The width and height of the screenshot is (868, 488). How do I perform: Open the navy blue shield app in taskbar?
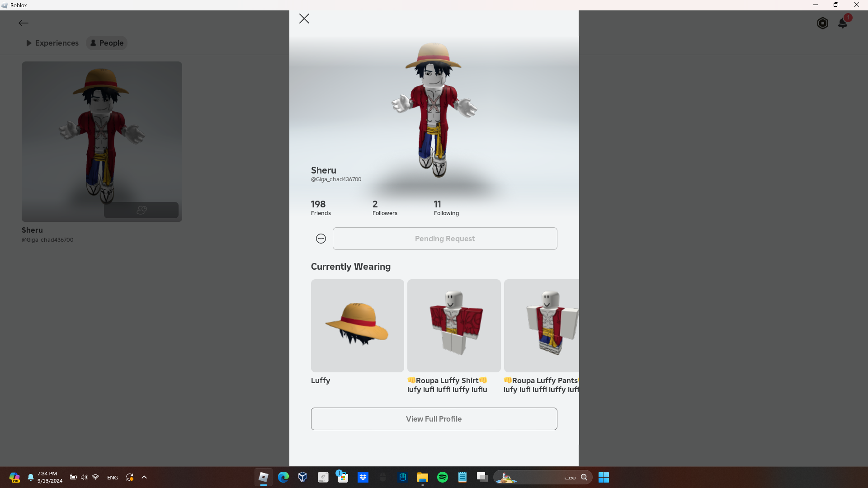[403, 477]
